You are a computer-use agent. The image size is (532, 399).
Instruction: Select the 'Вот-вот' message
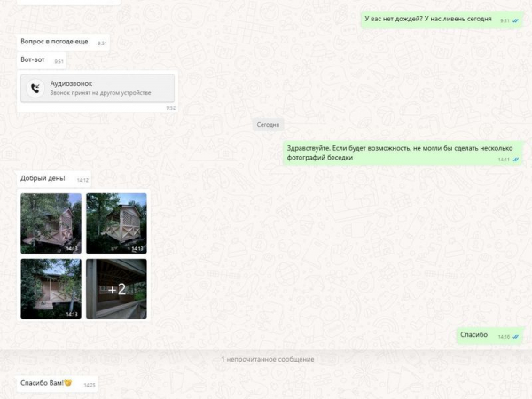point(42,60)
